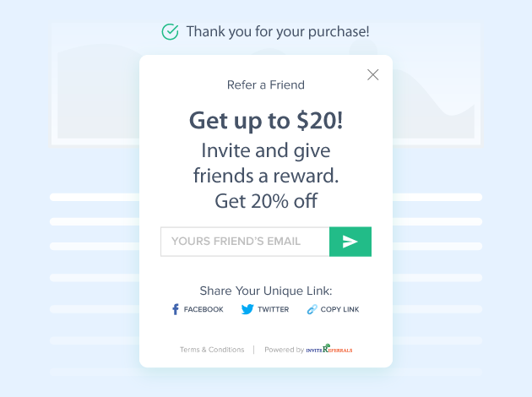The image size is (532, 397).
Task: Share via the FACEBOOK text label
Action: point(204,309)
